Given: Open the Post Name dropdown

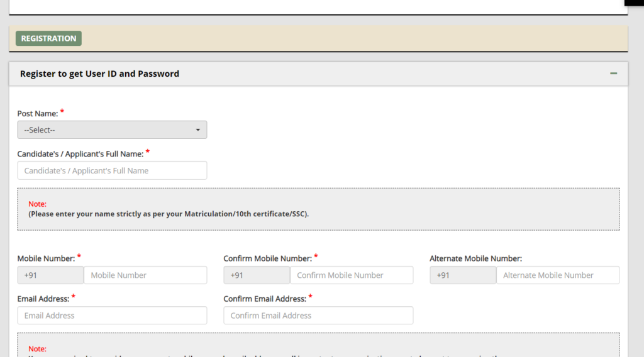Looking at the screenshot, I should (x=112, y=130).
